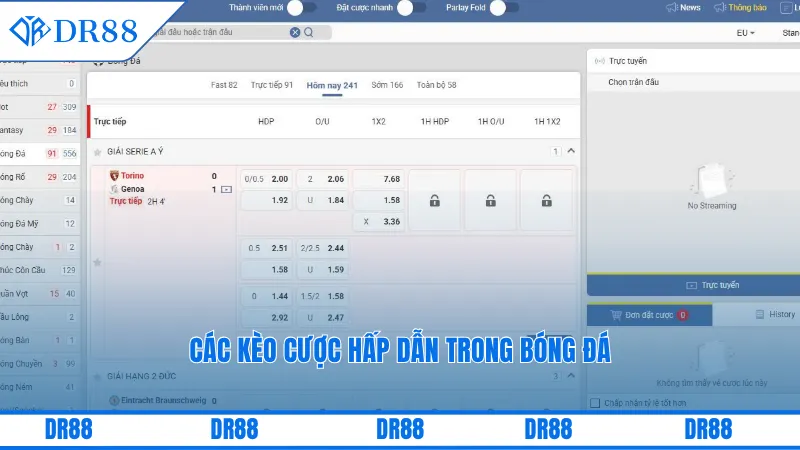Select handicap 0 odds 1.44
The height and width of the screenshot is (450, 800).
tap(266, 296)
